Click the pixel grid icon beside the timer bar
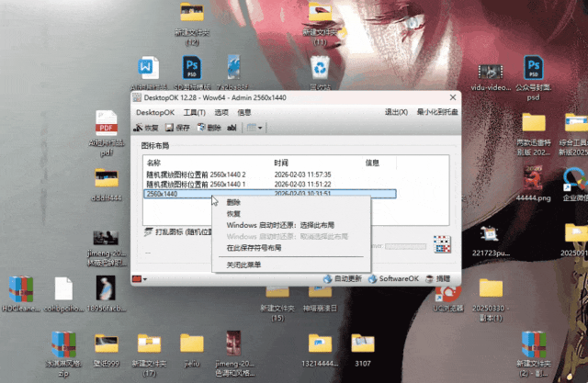 coord(442,244)
